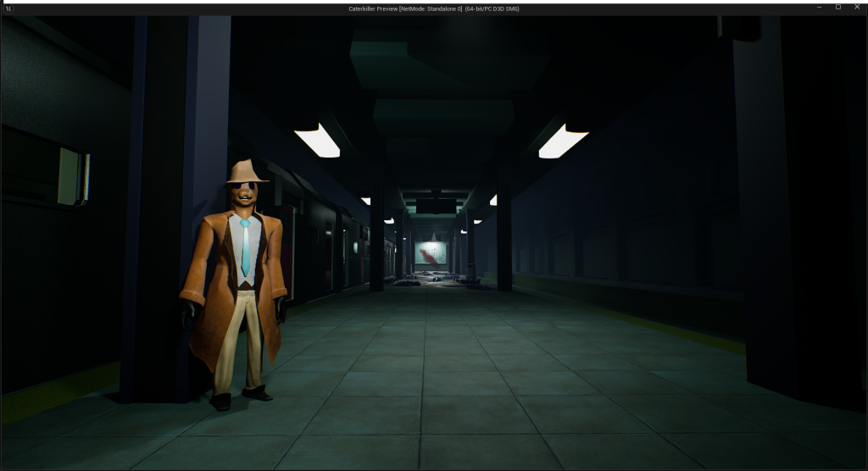Click the nearest left ceiling light fixture
Viewport: 868px width, 471px height.
tap(317, 140)
